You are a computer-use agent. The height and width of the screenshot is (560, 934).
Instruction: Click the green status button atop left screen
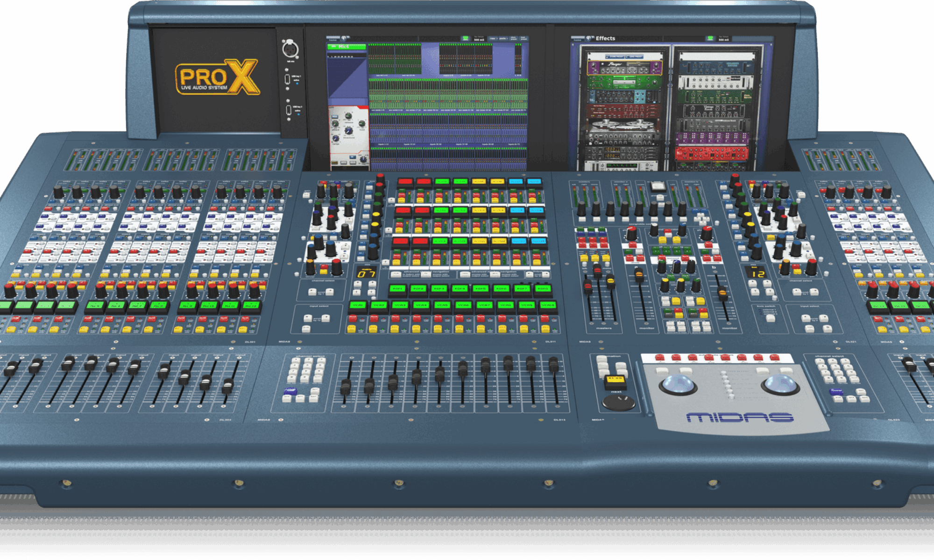click(465, 38)
